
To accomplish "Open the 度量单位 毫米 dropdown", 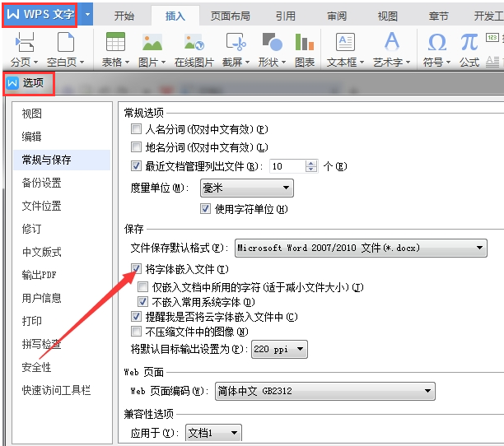I will pyautogui.click(x=247, y=188).
